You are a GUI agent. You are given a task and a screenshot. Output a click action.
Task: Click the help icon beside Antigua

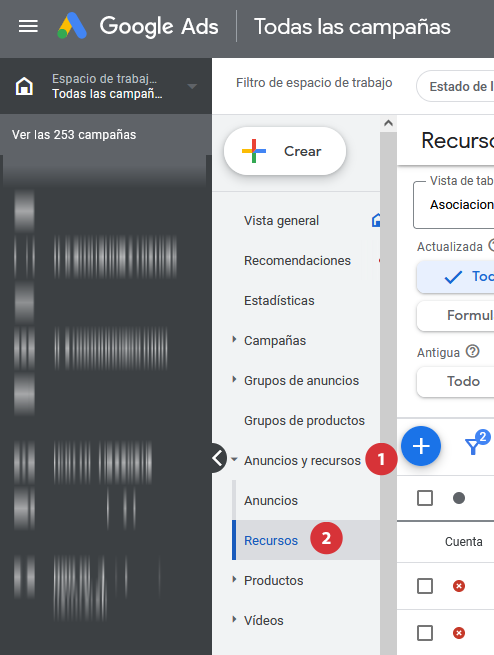tap(472, 352)
